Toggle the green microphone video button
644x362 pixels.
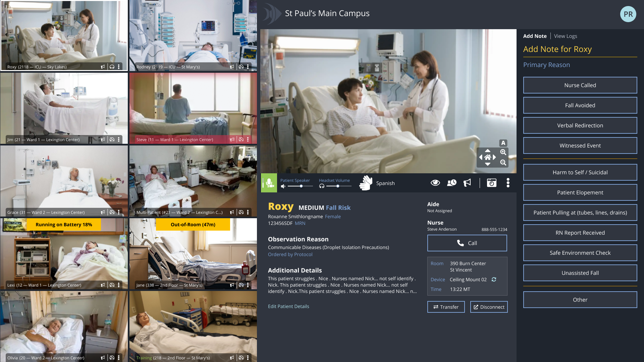269,183
